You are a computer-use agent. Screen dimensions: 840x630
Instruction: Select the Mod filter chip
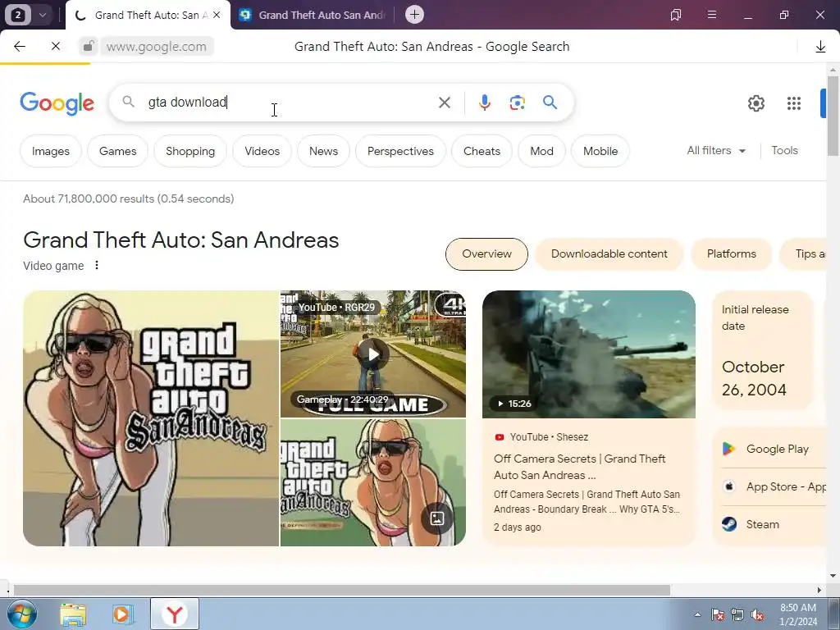point(541,151)
